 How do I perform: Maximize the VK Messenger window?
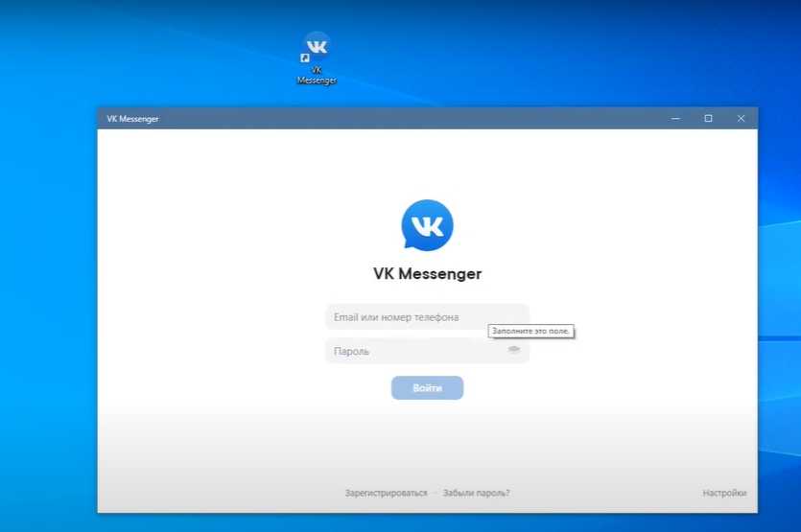point(708,119)
